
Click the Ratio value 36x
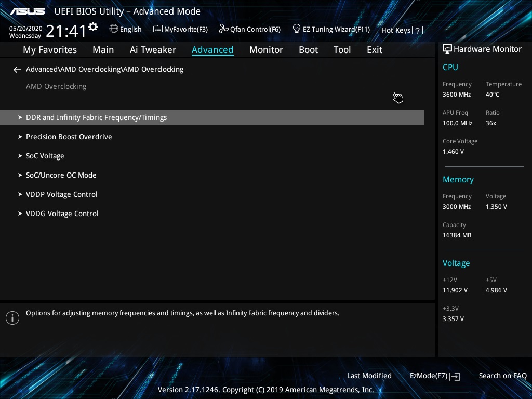(490, 123)
